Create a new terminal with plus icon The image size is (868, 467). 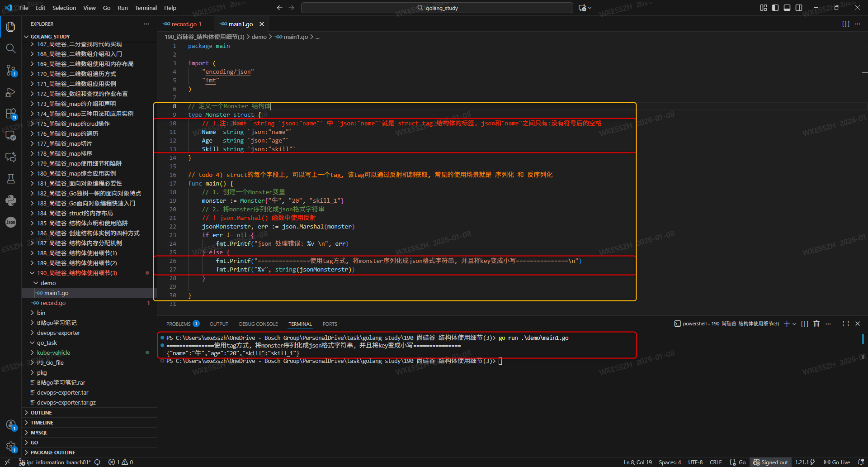(787, 324)
